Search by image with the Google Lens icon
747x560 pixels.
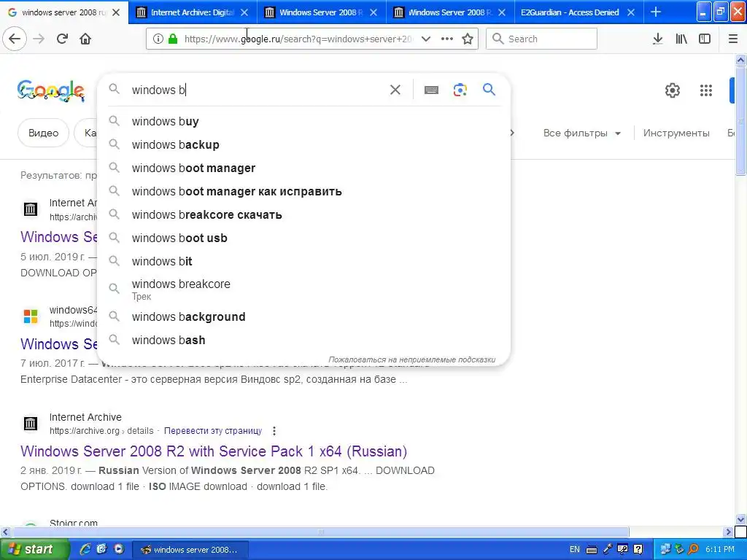tap(460, 90)
